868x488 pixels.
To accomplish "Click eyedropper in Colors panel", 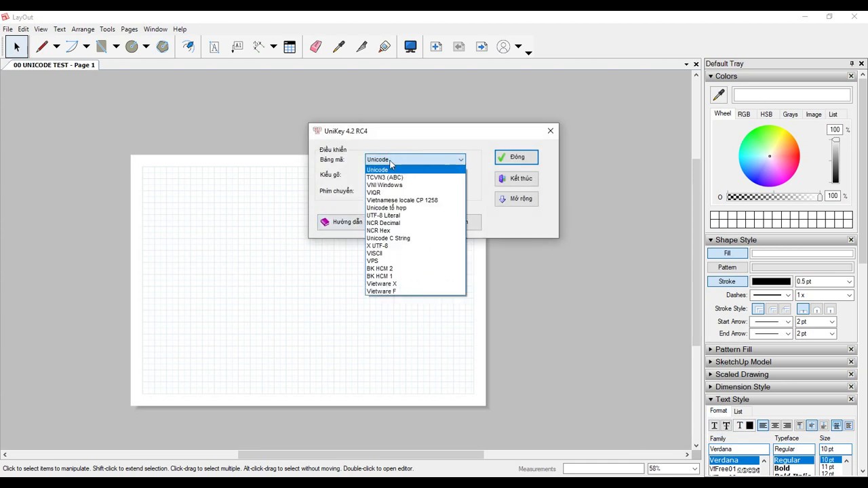I will click(x=719, y=95).
